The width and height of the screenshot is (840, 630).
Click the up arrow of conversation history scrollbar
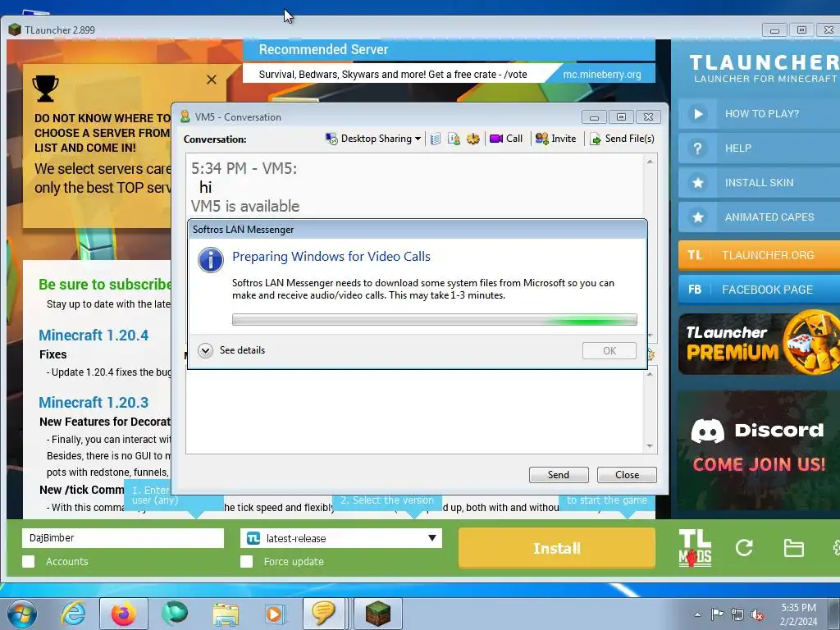coord(650,162)
